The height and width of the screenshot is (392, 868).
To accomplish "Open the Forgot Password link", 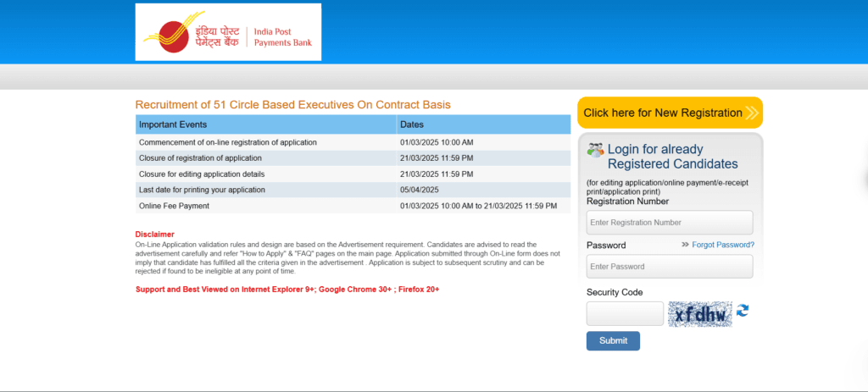I will tap(723, 245).
